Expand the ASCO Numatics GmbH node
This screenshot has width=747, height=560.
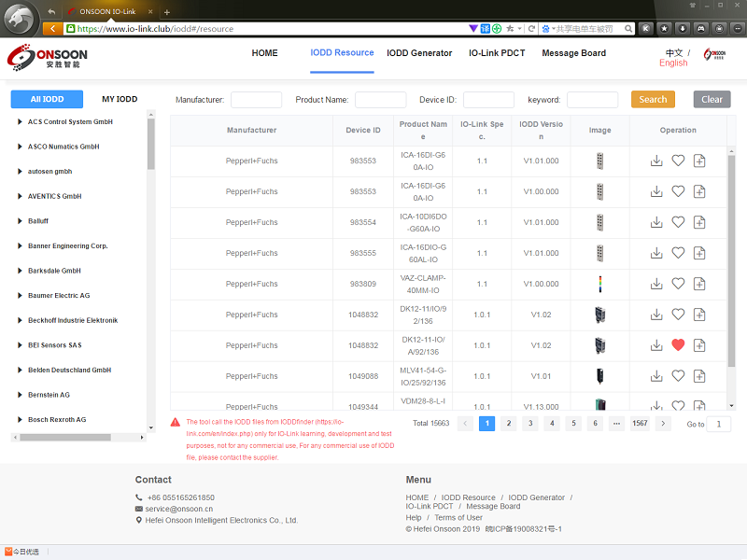(x=20, y=147)
